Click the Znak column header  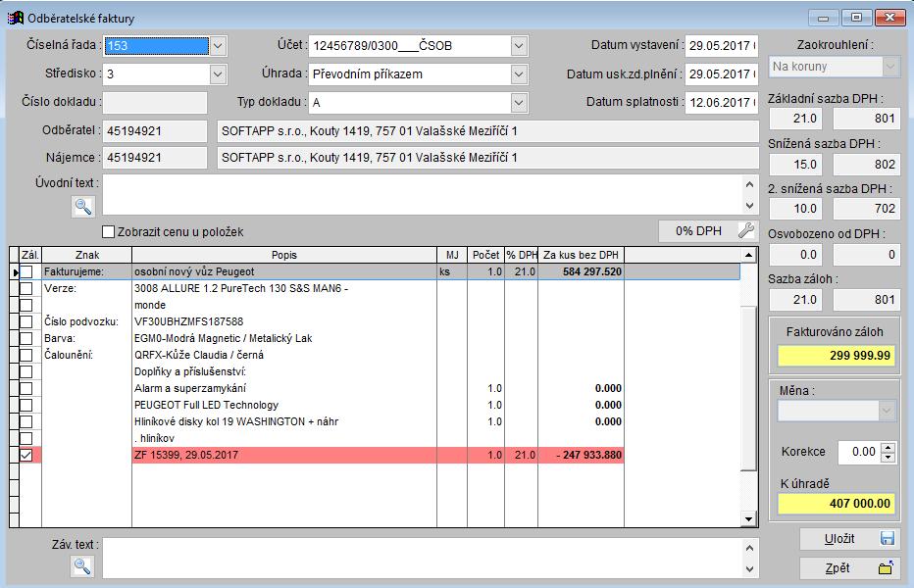click(x=87, y=255)
